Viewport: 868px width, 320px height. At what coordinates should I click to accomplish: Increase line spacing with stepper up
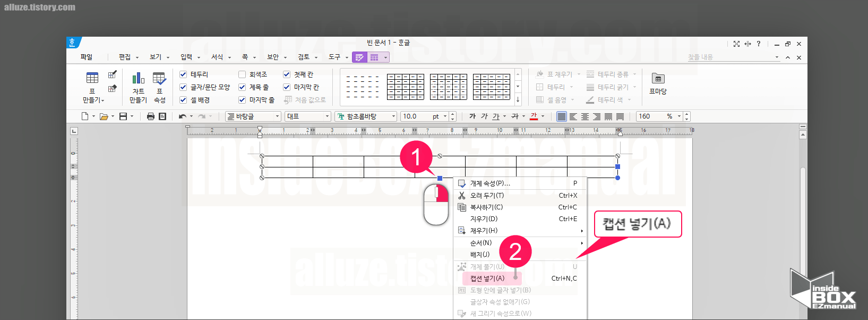(x=687, y=114)
